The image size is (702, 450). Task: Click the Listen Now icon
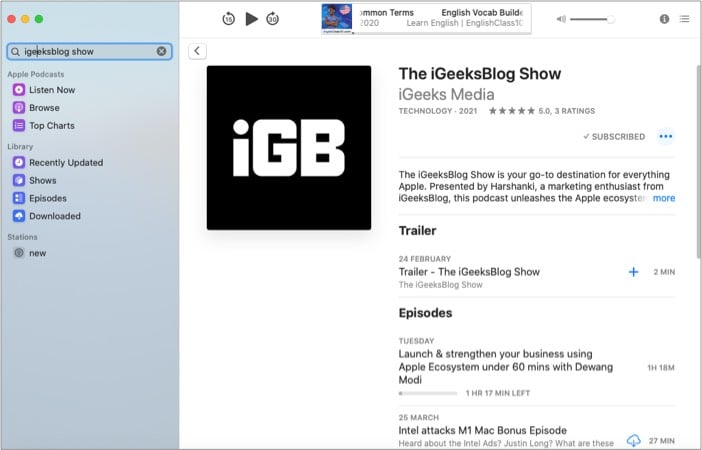point(19,90)
